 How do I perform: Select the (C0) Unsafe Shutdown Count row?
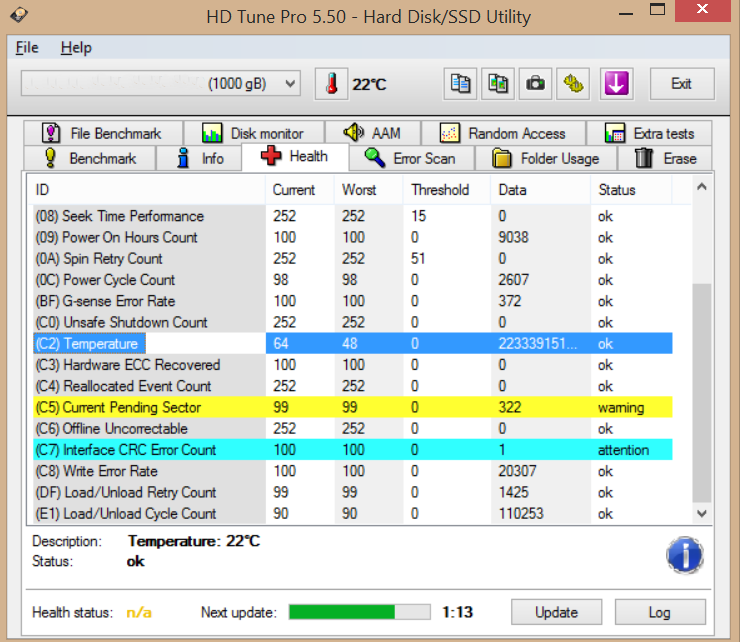coord(353,322)
